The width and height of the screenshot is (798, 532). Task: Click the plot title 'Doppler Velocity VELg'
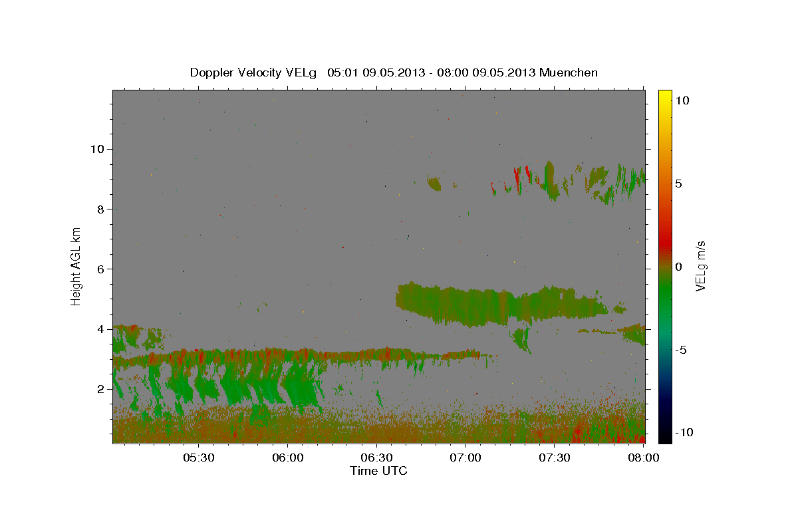click(255, 72)
